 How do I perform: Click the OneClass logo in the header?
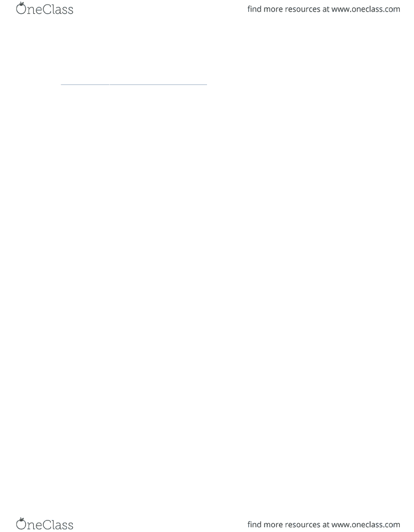44,9
